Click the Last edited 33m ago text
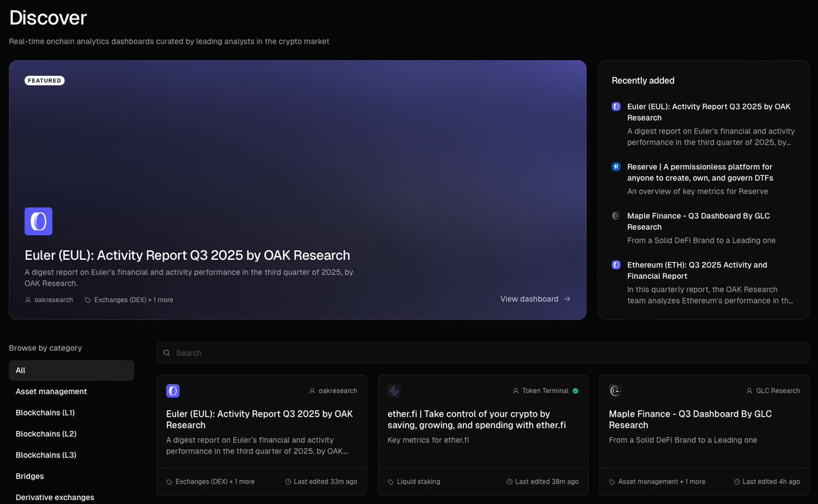The height and width of the screenshot is (504, 818). coord(325,482)
